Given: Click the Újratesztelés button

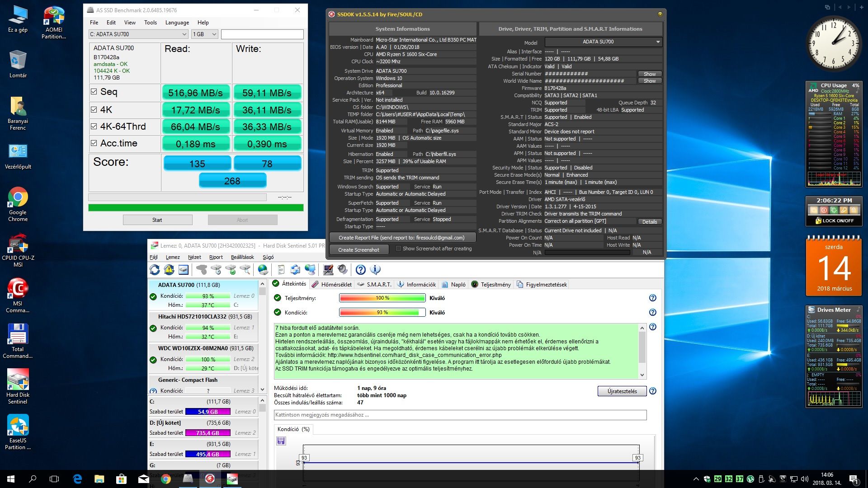Looking at the screenshot, I should [622, 391].
